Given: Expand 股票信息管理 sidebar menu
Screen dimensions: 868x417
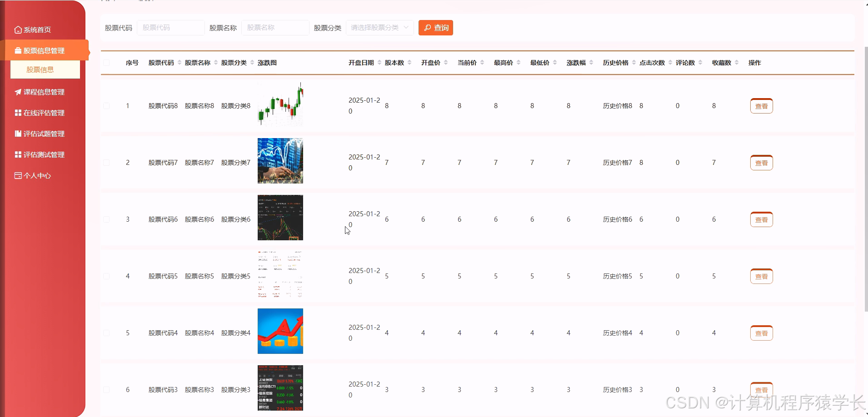Looking at the screenshot, I should pos(44,50).
